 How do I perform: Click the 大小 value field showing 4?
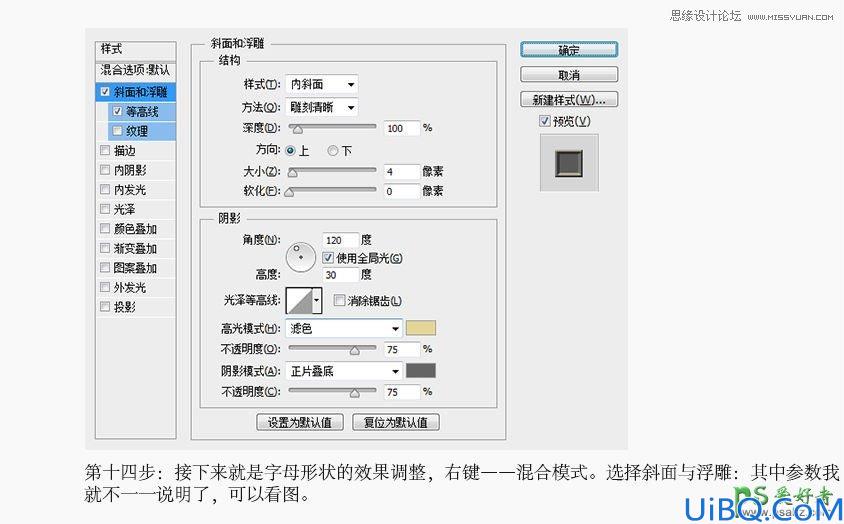click(401, 172)
